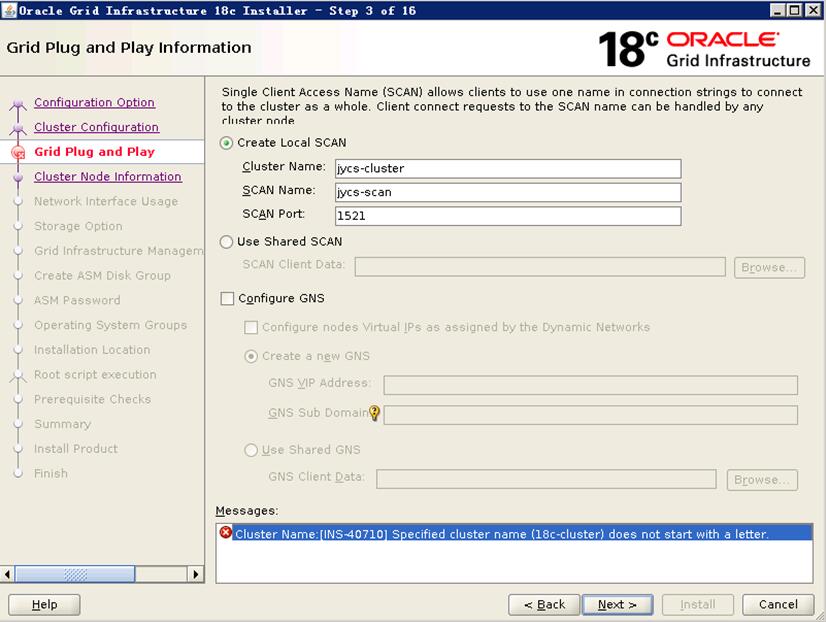The width and height of the screenshot is (826, 622).
Task: Open the Configuration Option step link
Action: tap(94, 102)
